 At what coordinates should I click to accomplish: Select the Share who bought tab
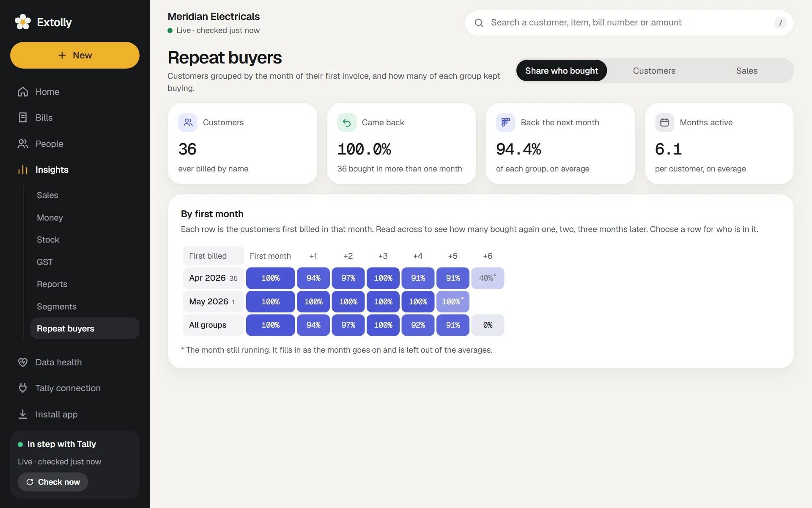click(562, 71)
